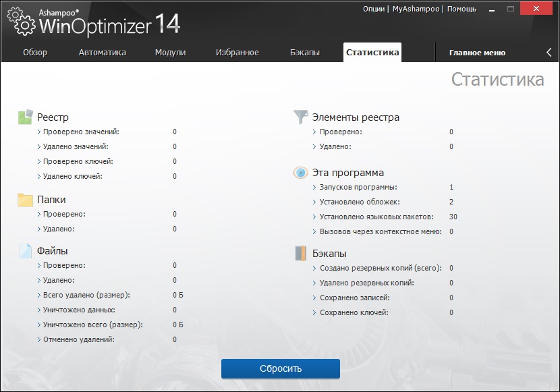The image size is (560, 392).
Task: Open Главное меню panel
Action: 477,53
